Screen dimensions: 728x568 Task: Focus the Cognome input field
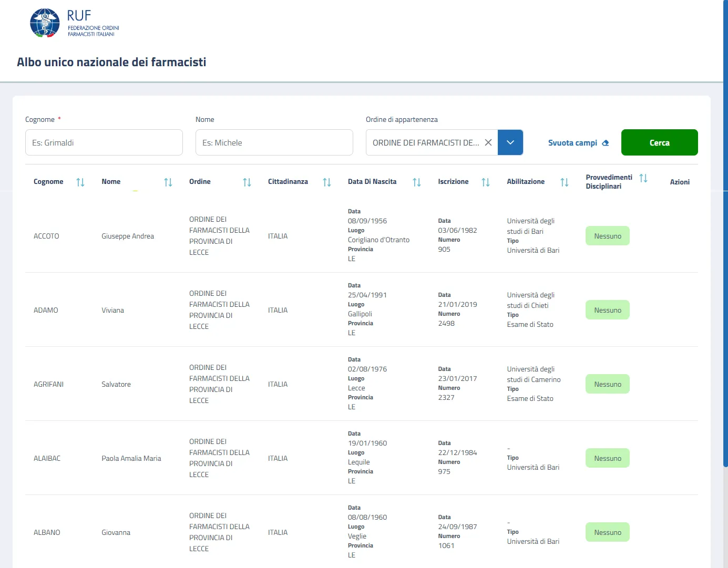point(104,142)
